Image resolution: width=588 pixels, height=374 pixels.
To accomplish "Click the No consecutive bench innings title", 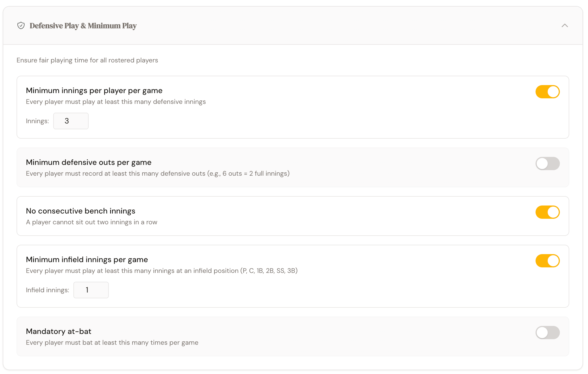I will (x=80, y=211).
